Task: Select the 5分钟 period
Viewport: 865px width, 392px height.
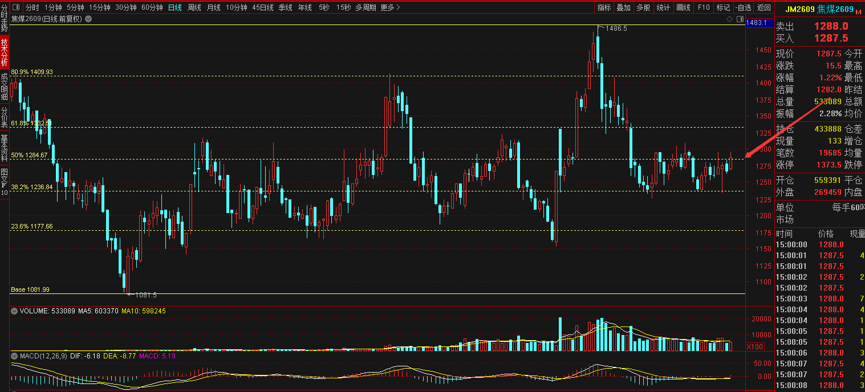Action: (x=76, y=8)
